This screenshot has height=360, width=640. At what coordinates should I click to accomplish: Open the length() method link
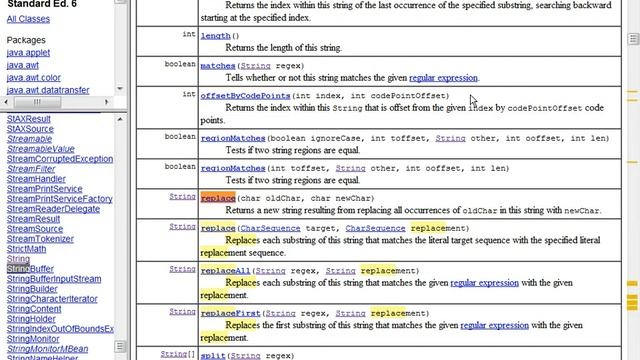(216, 36)
